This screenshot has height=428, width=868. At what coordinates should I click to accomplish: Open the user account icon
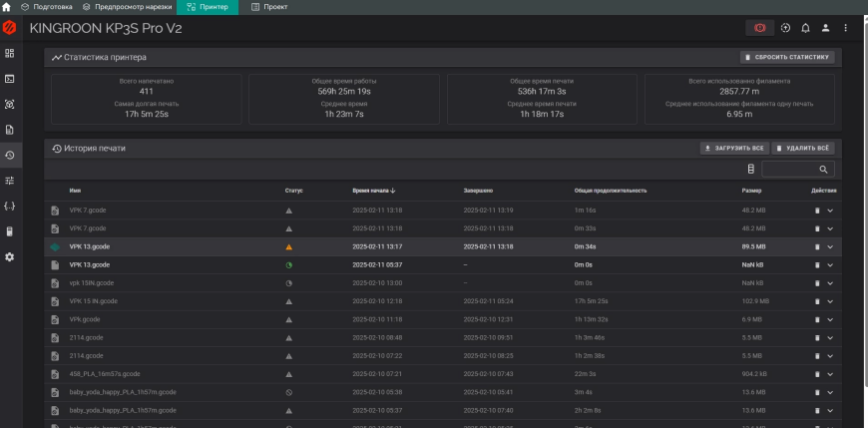825,28
